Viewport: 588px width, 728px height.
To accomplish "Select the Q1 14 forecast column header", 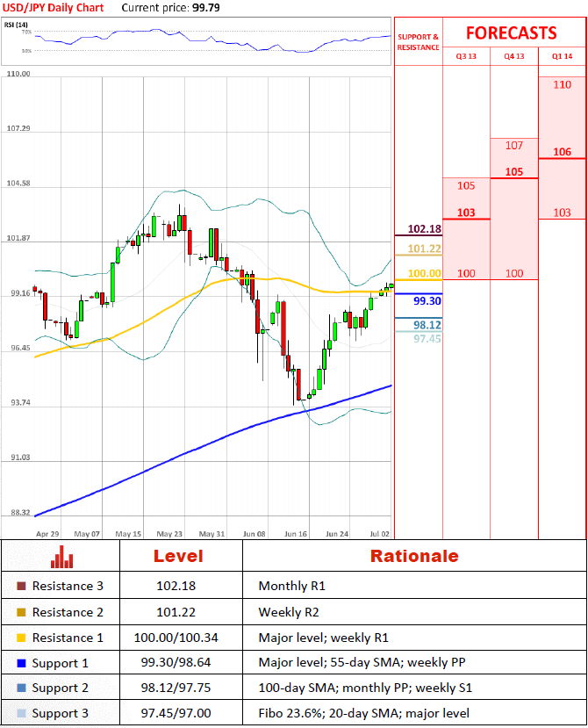I will [x=562, y=56].
